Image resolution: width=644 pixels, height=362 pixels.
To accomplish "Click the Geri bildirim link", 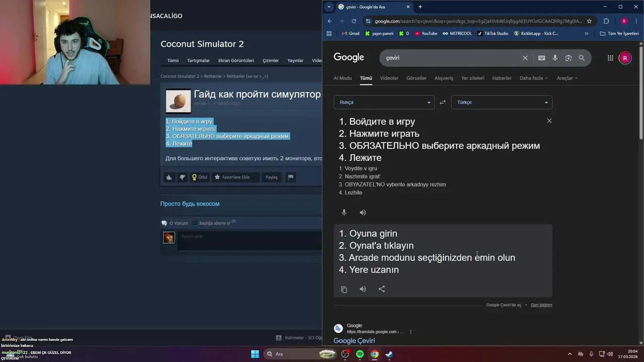I will click(x=541, y=305).
